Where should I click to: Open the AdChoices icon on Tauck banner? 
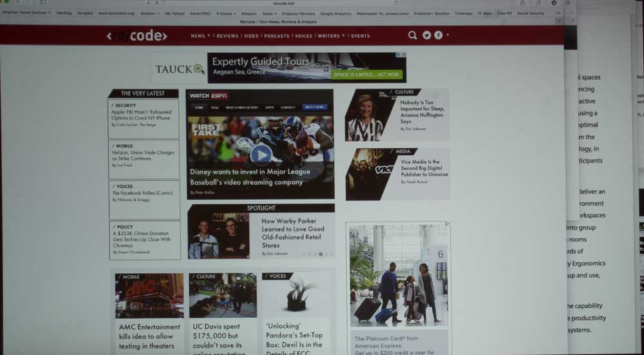(x=399, y=55)
